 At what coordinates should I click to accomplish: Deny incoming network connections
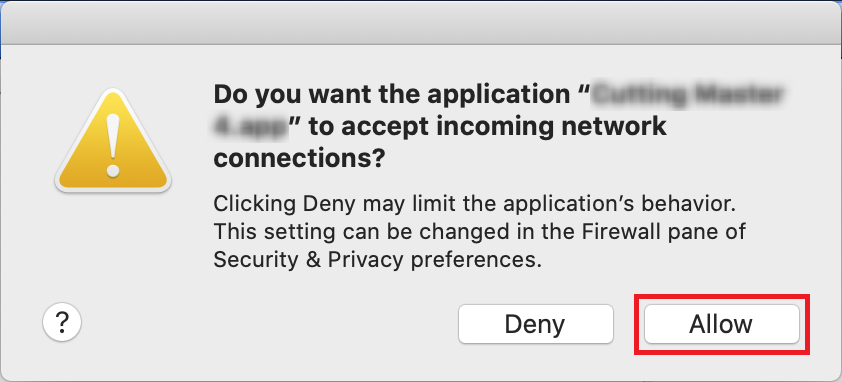click(x=535, y=324)
